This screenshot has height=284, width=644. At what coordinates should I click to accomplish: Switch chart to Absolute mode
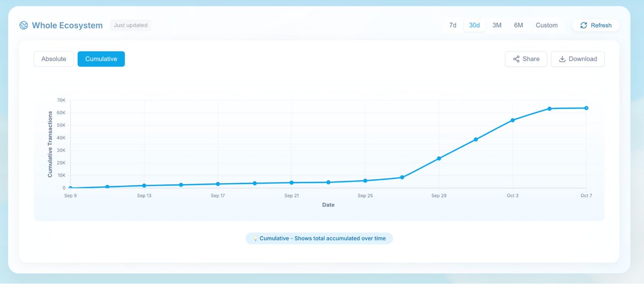click(54, 59)
